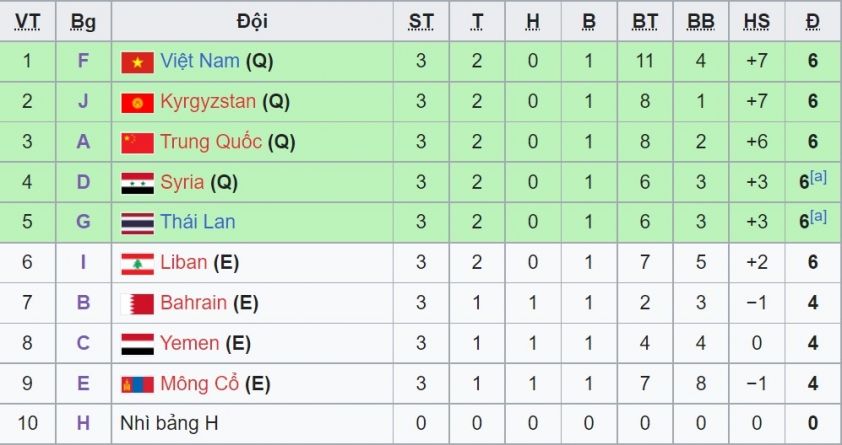
Task: Click the BT column header abbreviation
Action: click(x=644, y=21)
